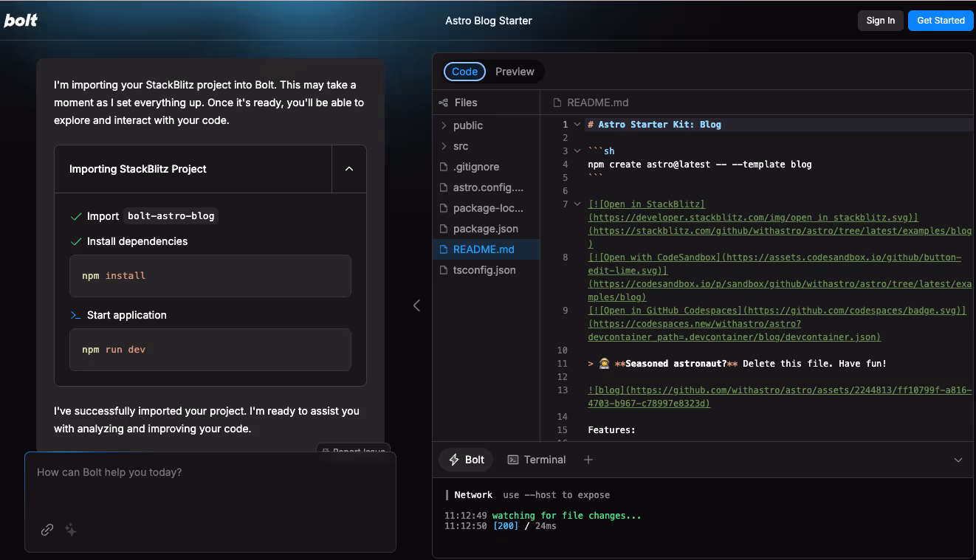Open the package.json file
976x560 pixels.
[x=485, y=229]
